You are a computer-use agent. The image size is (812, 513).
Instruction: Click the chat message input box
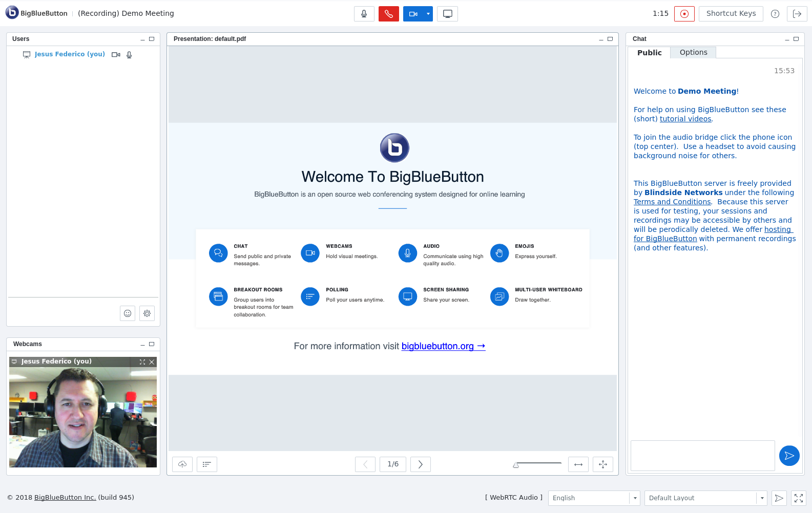click(x=702, y=456)
